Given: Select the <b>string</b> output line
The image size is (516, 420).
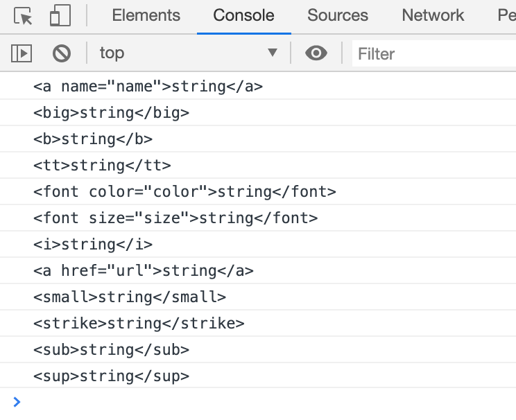Looking at the screenshot, I should 258,139.
